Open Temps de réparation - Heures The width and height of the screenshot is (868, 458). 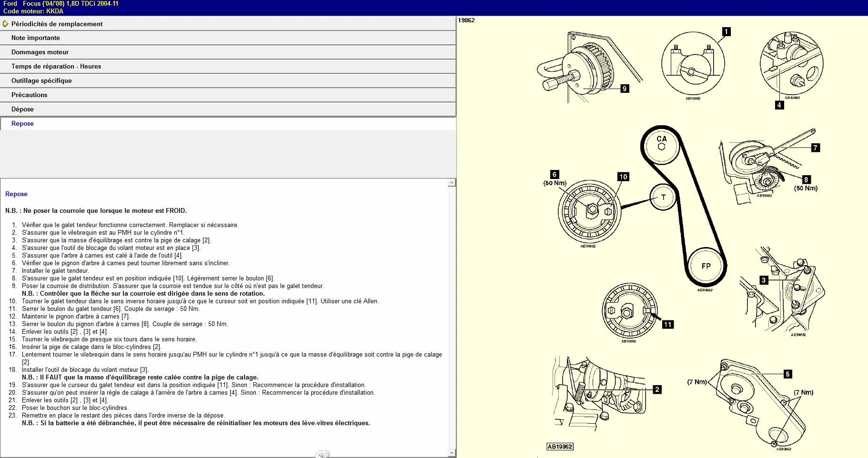[228, 67]
